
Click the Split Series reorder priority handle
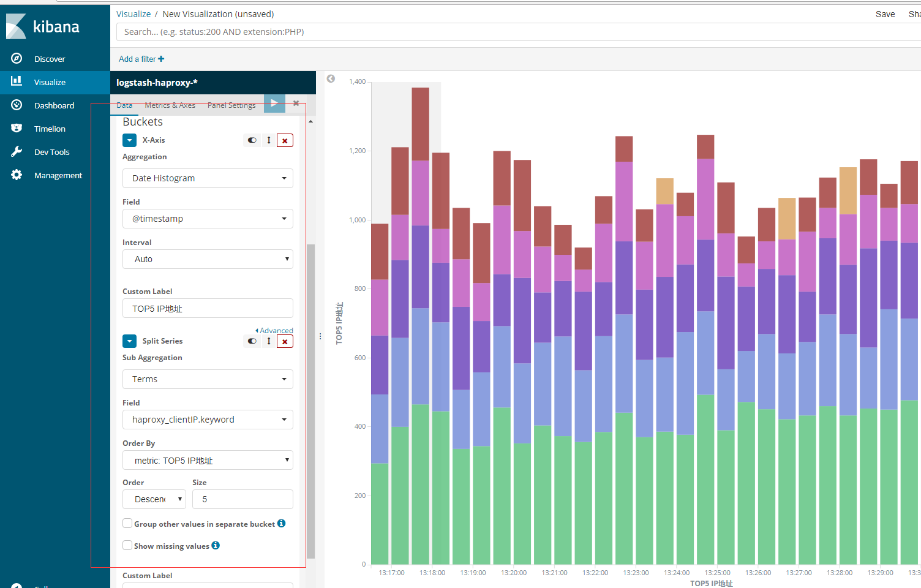click(269, 341)
